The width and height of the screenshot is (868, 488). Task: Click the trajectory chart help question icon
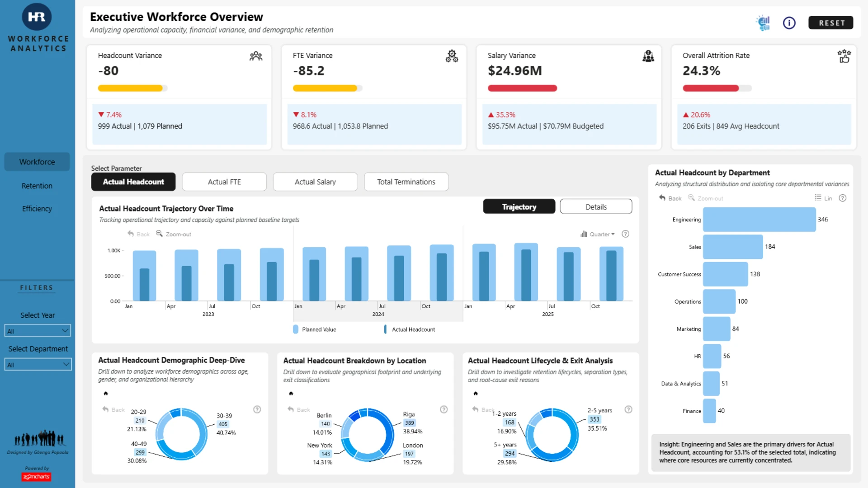click(x=625, y=234)
